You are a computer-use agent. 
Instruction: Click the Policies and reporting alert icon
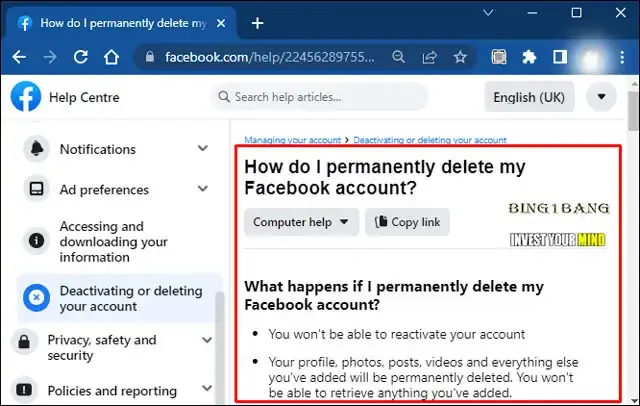click(24, 390)
